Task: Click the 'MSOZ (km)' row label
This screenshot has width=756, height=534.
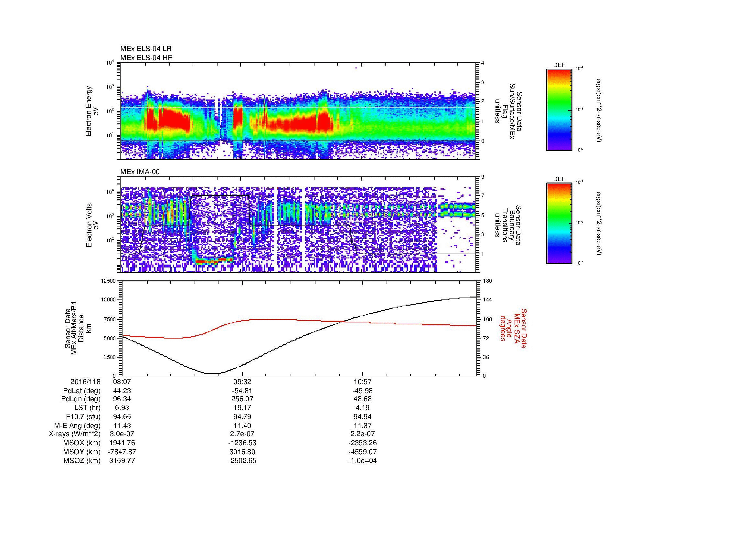Action: coord(82,461)
